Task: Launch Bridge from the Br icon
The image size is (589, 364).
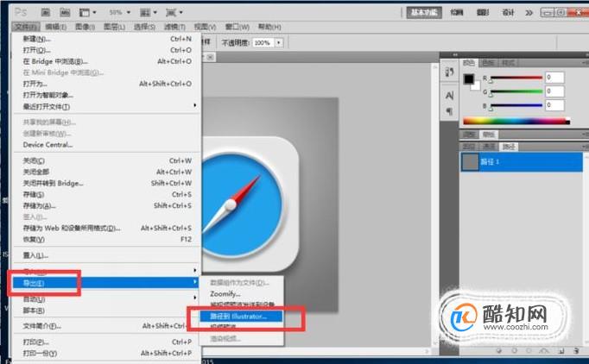Action: (x=46, y=12)
